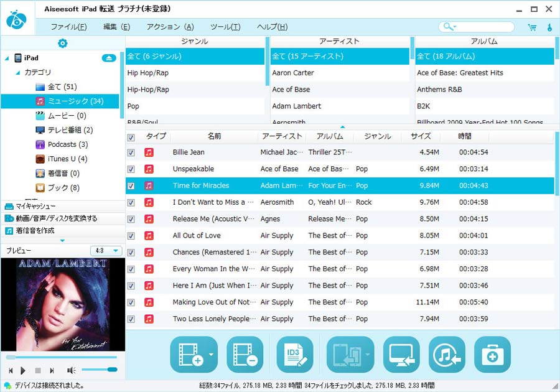
Task: Uncheck the Billie Jean song checkbox
Action: pyautogui.click(x=131, y=152)
